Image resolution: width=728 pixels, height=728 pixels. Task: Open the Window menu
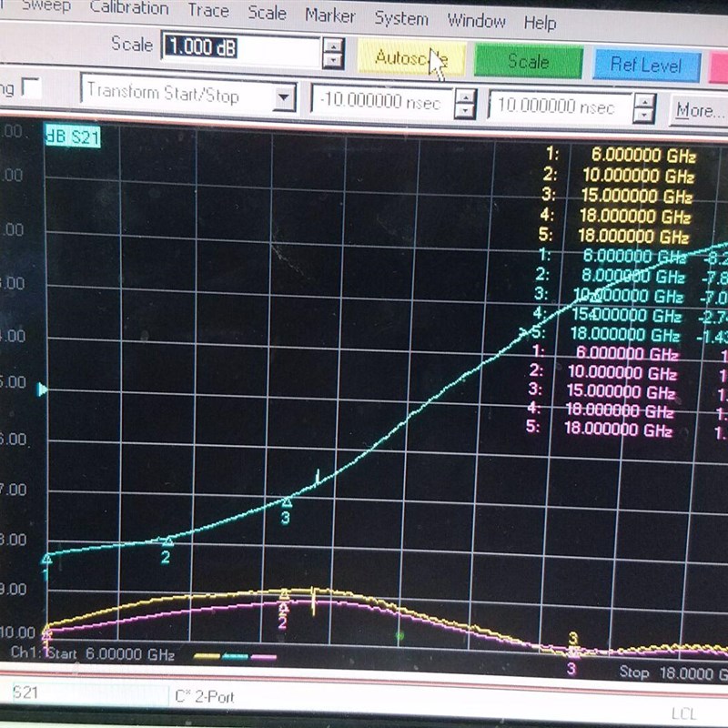[x=476, y=21]
